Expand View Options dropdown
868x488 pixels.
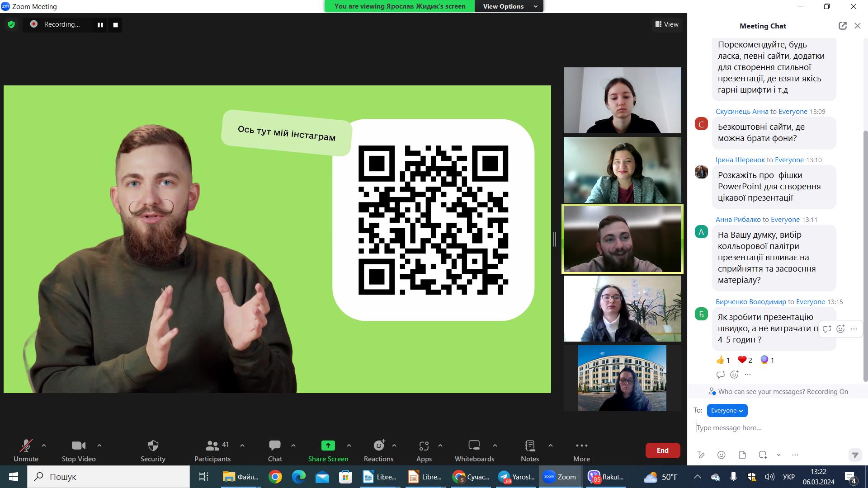[x=509, y=6]
